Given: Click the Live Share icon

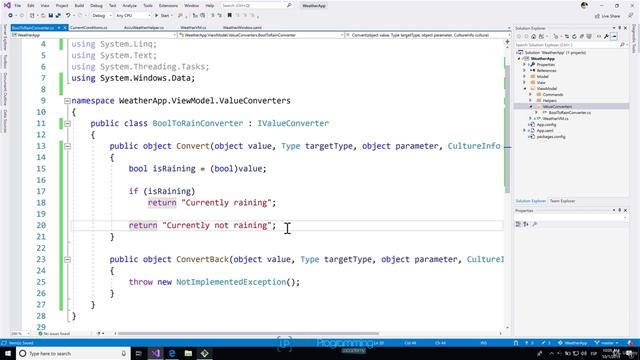Looking at the screenshot, I should (597, 16).
